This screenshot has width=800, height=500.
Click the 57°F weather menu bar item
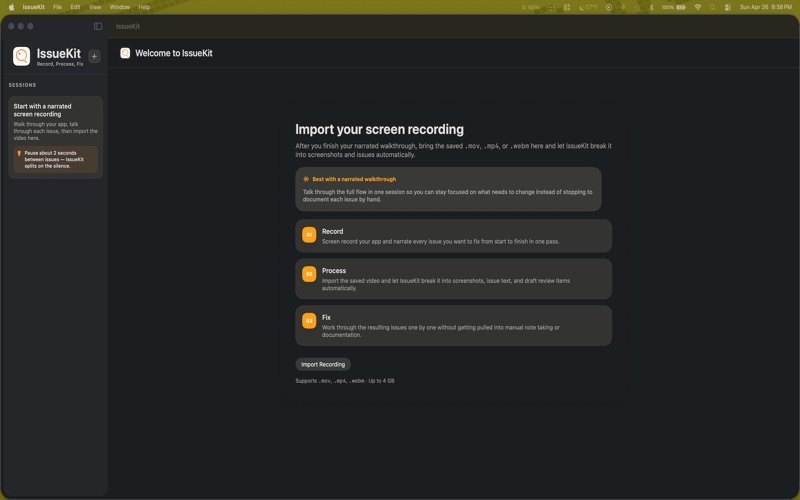(x=588, y=7)
